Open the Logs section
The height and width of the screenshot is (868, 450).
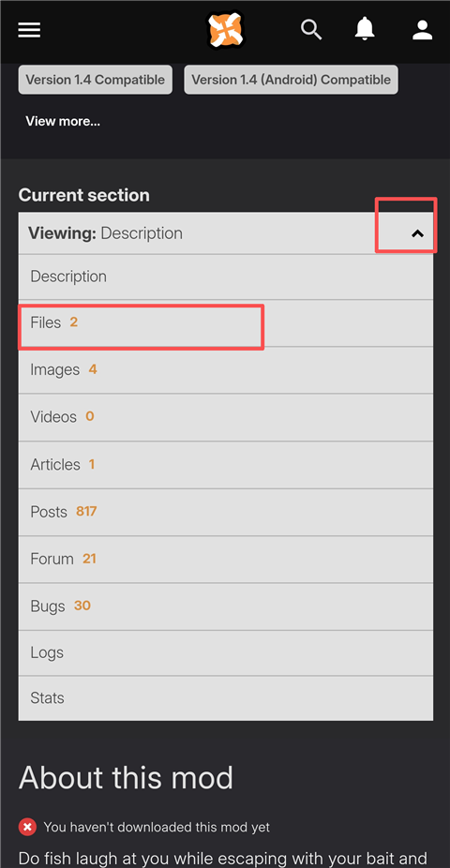(226, 652)
